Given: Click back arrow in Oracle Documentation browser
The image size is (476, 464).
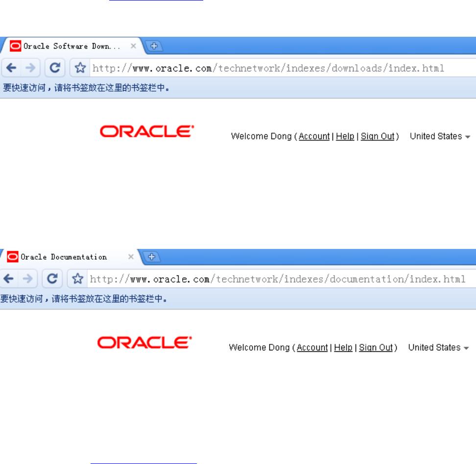Looking at the screenshot, I should [9, 278].
